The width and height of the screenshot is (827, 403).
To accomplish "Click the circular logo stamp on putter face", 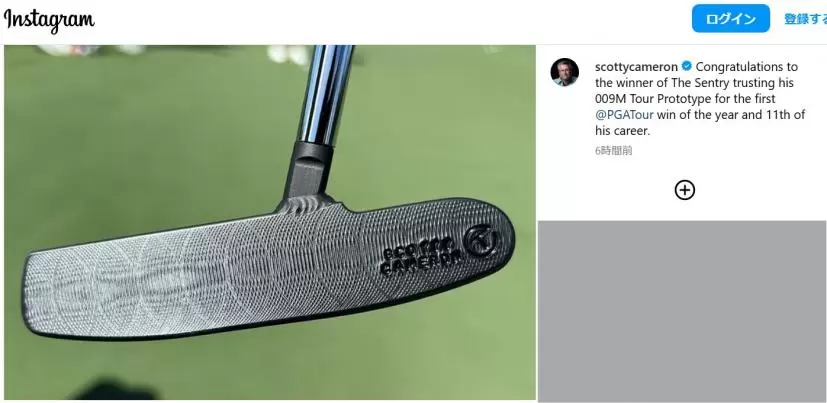I will [482, 240].
